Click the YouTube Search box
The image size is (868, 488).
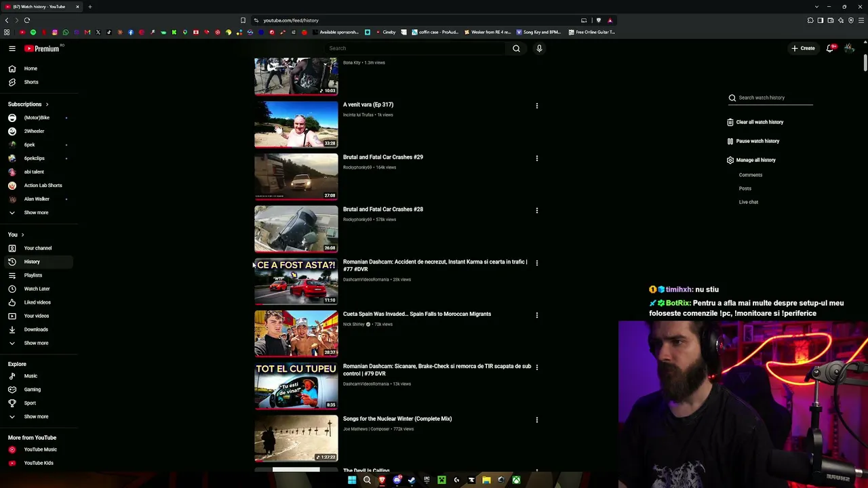click(415, 48)
